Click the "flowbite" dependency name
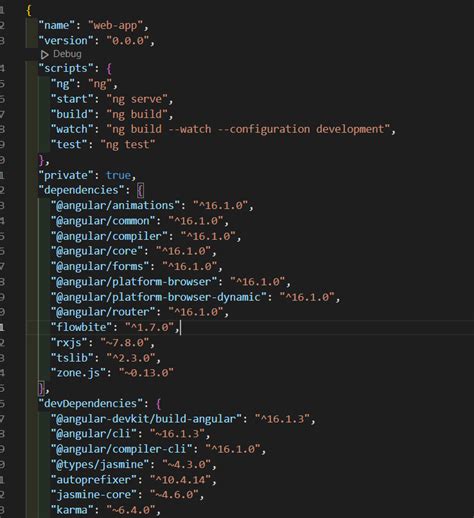The height and width of the screenshot is (518, 474). pyautogui.click(x=82, y=327)
